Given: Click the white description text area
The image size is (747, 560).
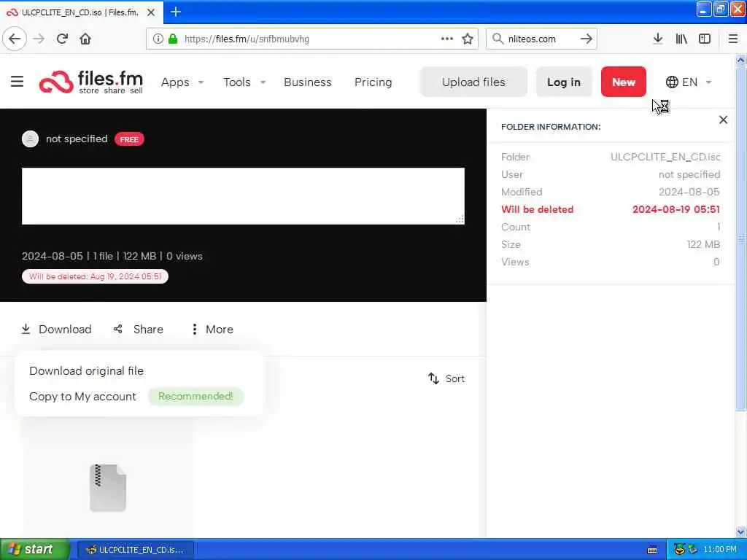Looking at the screenshot, I should click(x=243, y=195).
